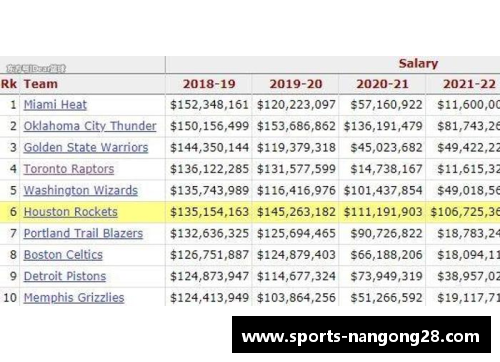500x362 pixels.
Task: Click the Salary group header
Action: click(x=418, y=63)
